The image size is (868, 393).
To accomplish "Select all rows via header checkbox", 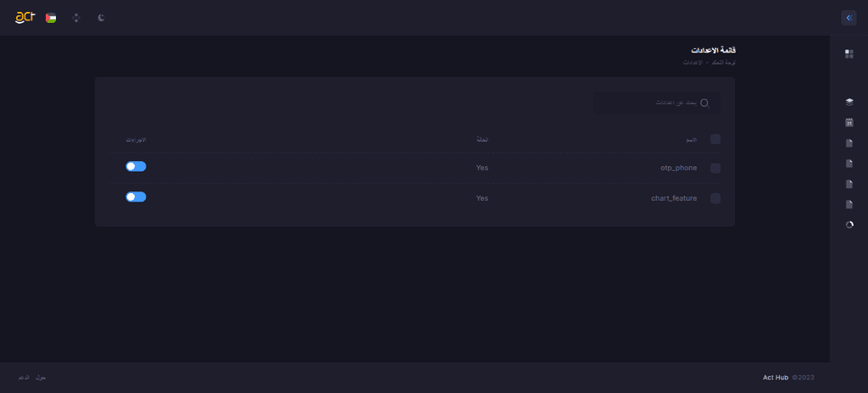I will 715,139.
